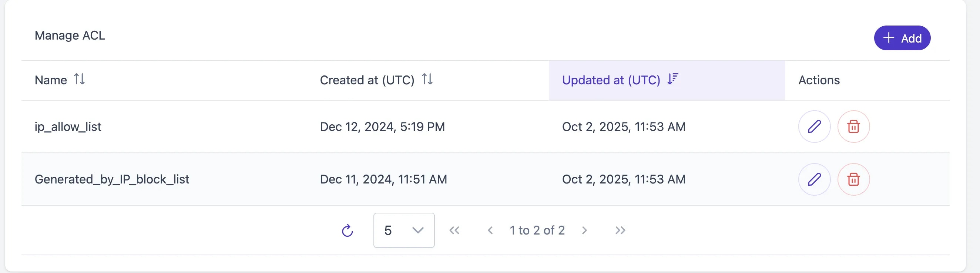Jump to the last page

[x=620, y=230]
